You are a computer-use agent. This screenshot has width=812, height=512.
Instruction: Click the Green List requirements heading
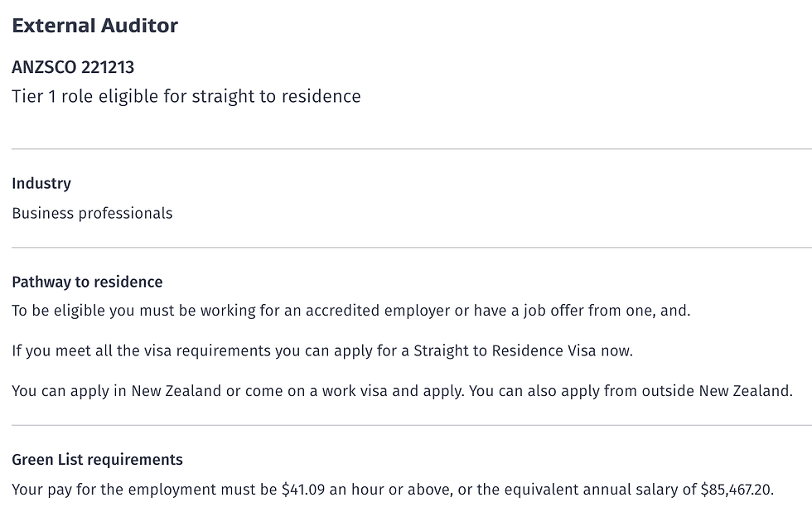(x=98, y=460)
